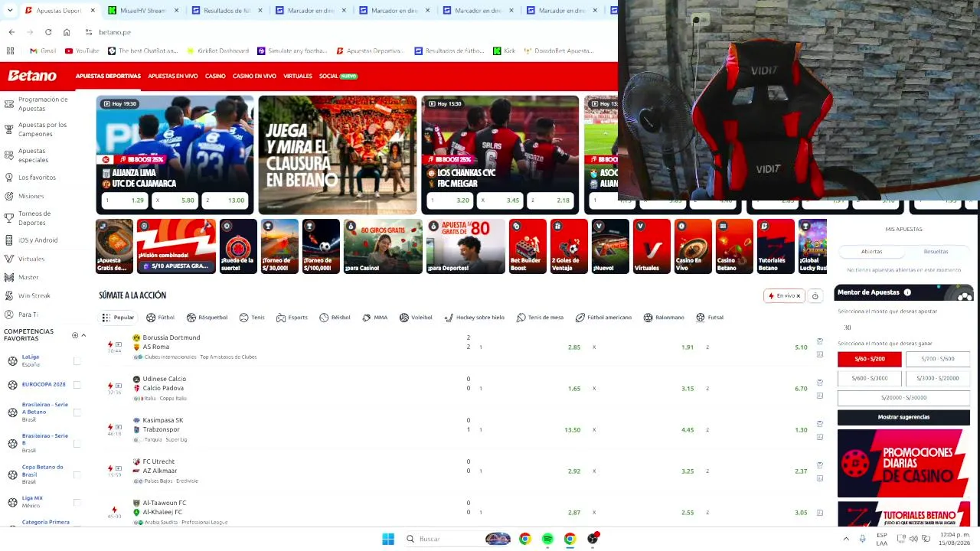This screenshot has width=980, height=551.
Task: Select the Béisbol sport filter
Action: [x=335, y=318]
